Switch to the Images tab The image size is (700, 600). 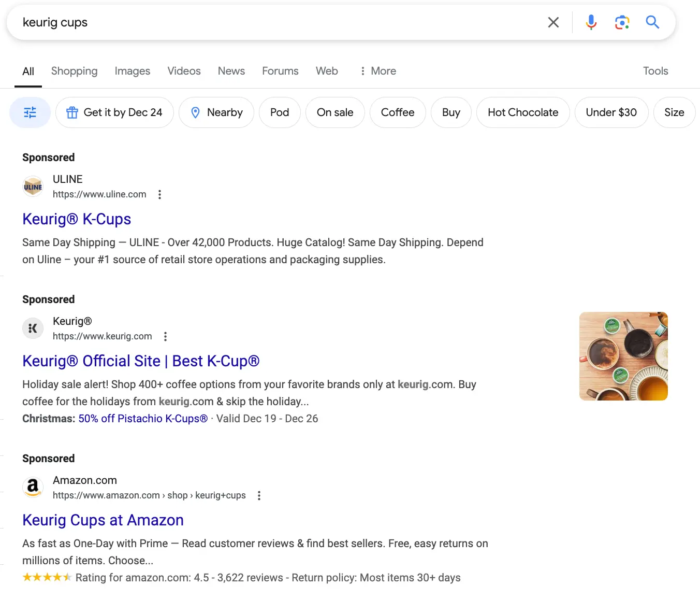pos(133,71)
